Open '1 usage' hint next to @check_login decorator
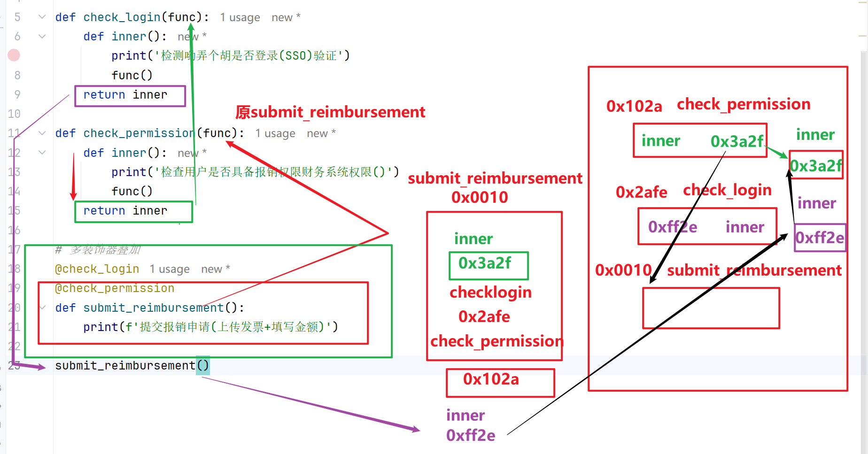The image size is (868, 454). click(170, 269)
